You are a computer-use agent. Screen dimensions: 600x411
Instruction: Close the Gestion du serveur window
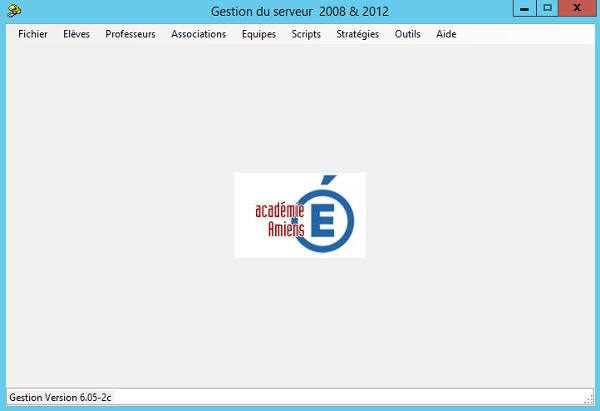[577, 8]
